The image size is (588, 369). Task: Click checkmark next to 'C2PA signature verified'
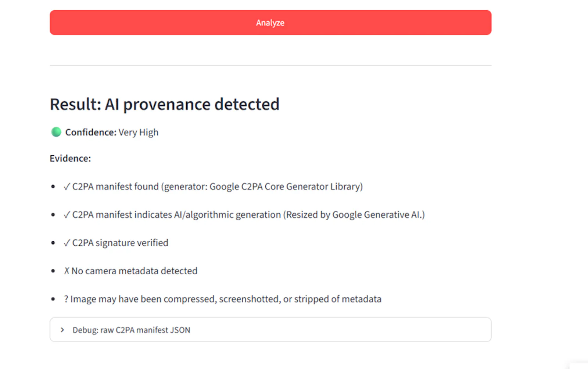[67, 243]
